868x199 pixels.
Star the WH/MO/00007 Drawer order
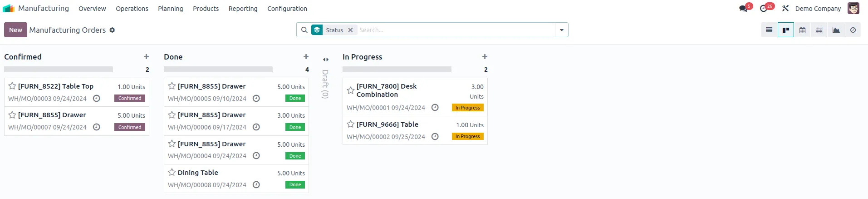[12, 115]
